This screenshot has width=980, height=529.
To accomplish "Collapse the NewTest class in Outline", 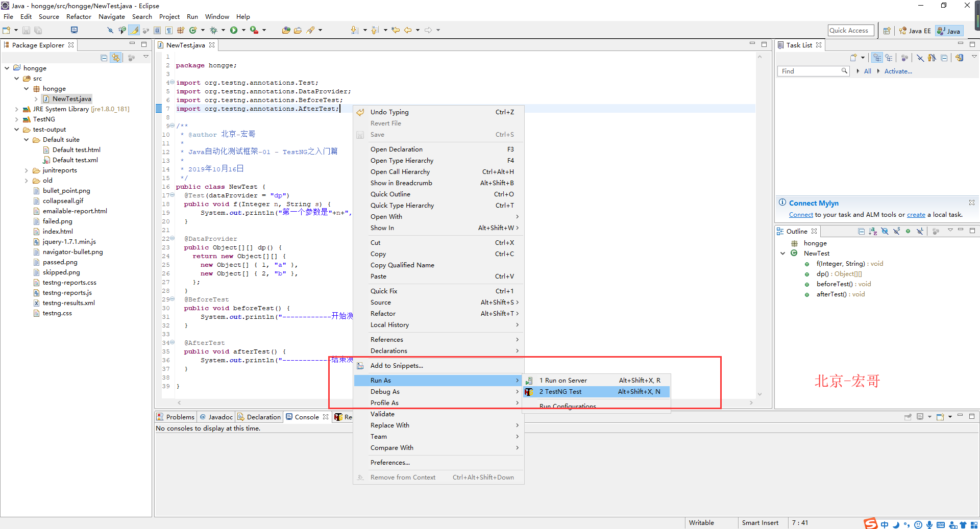I will coord(783,253).
